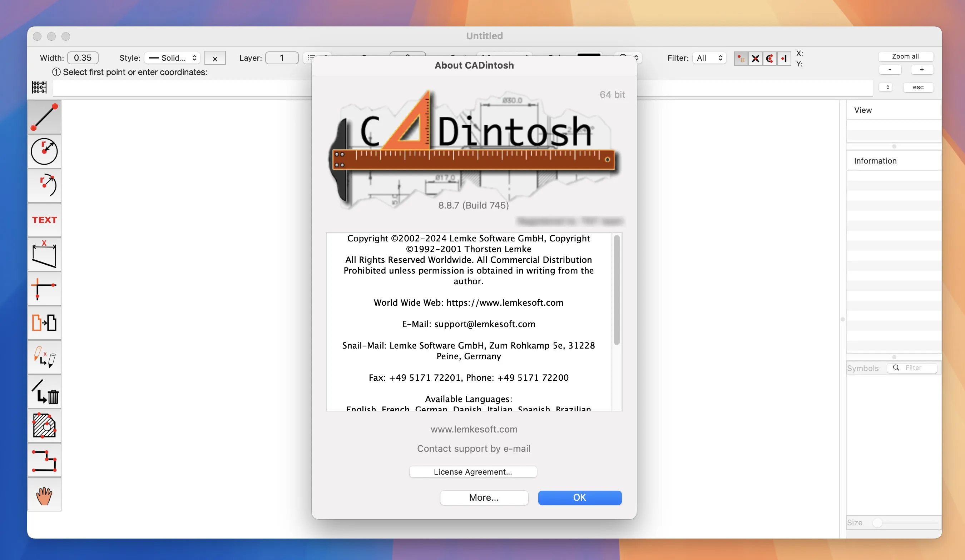Select the copy/move objects tool
The image size is (965, 560).
(x=44, y=323)
